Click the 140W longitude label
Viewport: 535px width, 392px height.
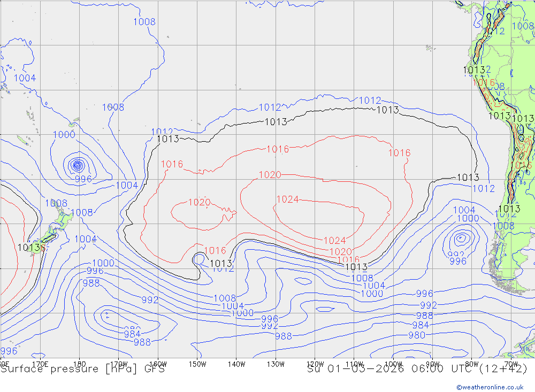pos(236,364)
